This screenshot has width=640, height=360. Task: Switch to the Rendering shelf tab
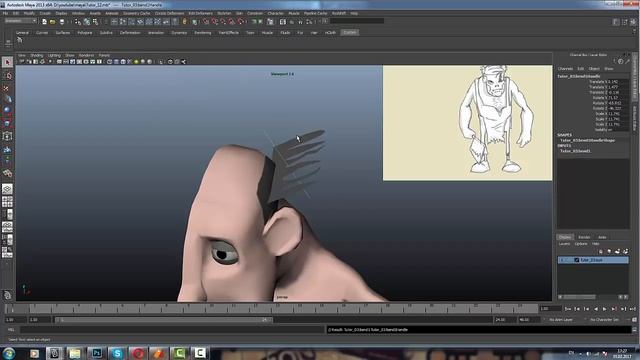(x=202, y=33)
